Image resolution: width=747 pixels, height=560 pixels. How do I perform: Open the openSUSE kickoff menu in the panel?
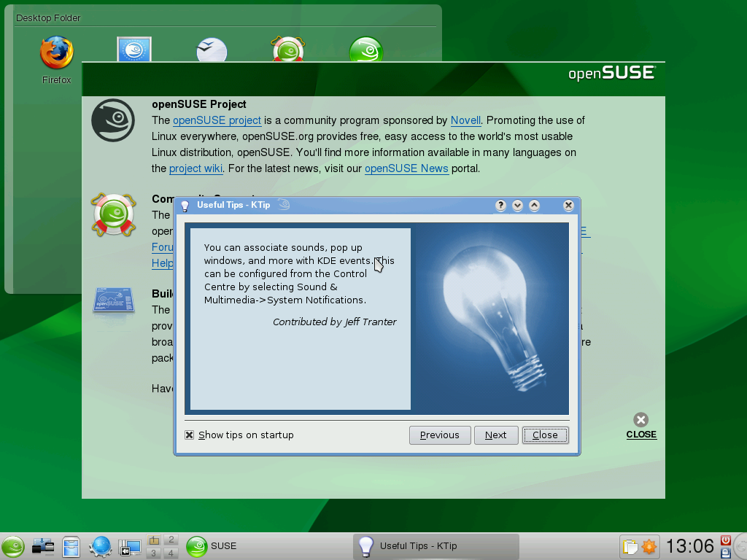click(13, 546)
